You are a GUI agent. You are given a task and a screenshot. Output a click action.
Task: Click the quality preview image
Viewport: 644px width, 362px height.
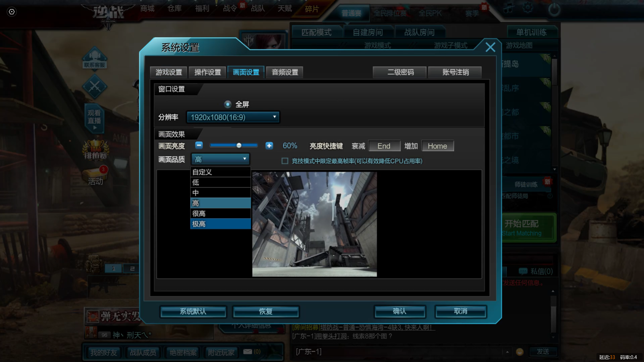[x=314, y=224]
